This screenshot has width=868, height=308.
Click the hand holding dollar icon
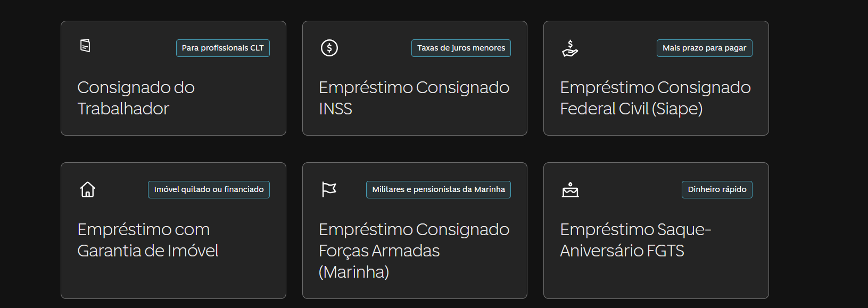tap(570, 48)
